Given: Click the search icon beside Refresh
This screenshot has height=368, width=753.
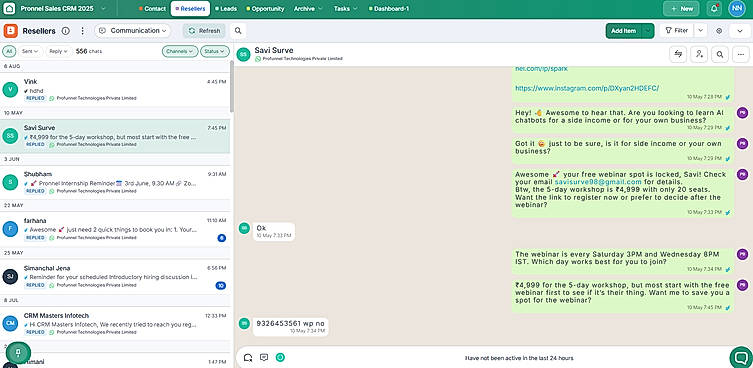Looking at the screenshot, I should (238, 31).
